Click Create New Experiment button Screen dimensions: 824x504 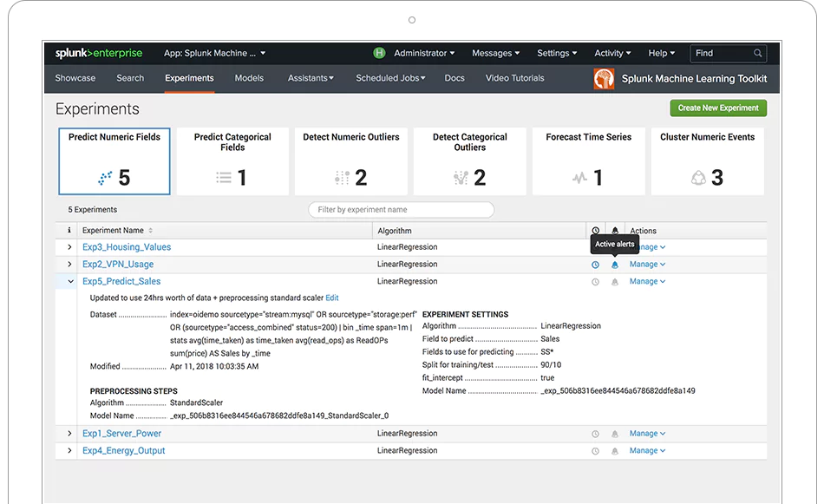(718, 108)
